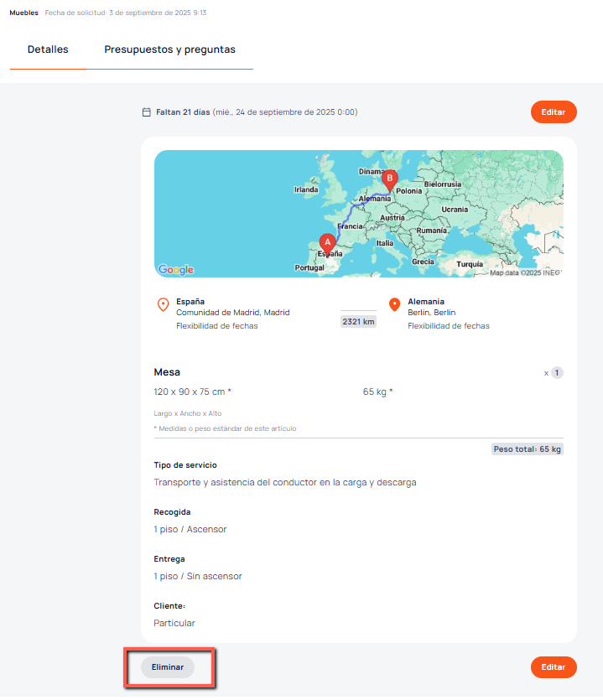Click the Map data ©2025 attribution text
The image size is (603, 700).
524,272
